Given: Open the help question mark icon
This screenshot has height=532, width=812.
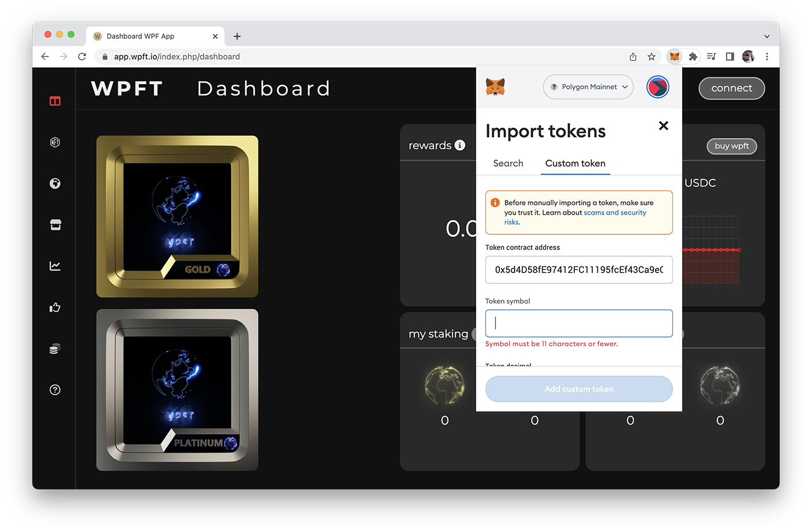Looking at the screenshot, I should [x=55, y=389].
